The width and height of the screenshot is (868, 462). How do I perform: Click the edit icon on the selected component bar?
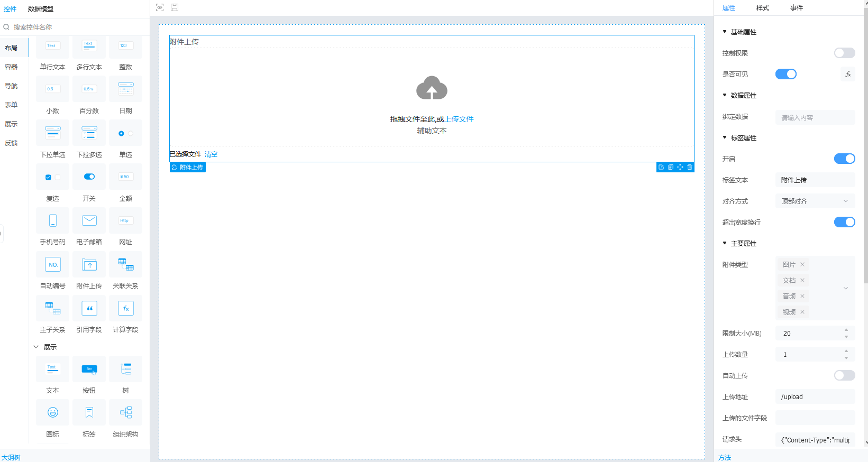pos(661,167)
